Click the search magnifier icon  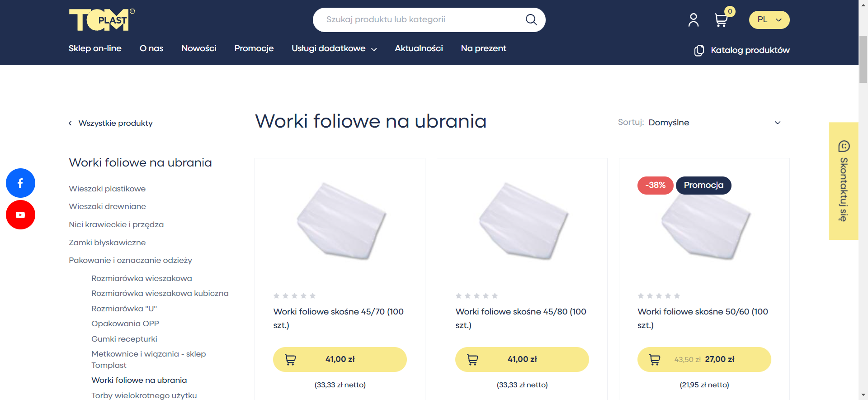pyautogui.click(x=531, y=19)
